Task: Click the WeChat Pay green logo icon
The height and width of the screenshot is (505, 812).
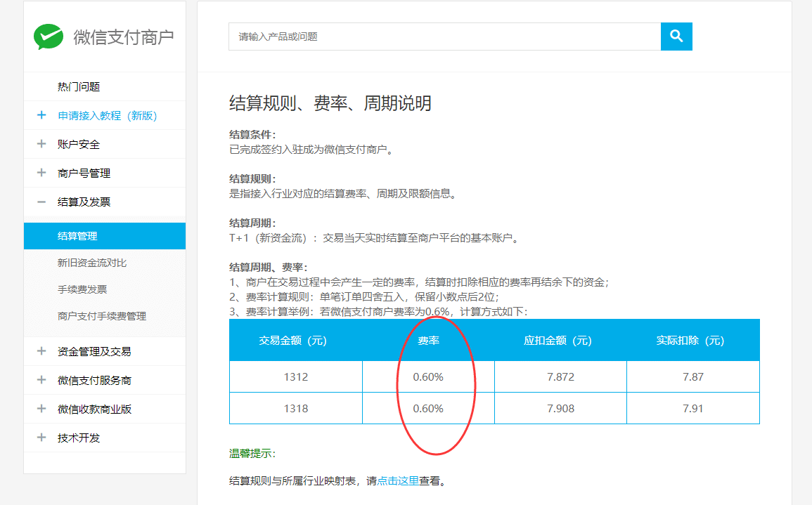Action: pyautogui.click(x=49, y=37)
